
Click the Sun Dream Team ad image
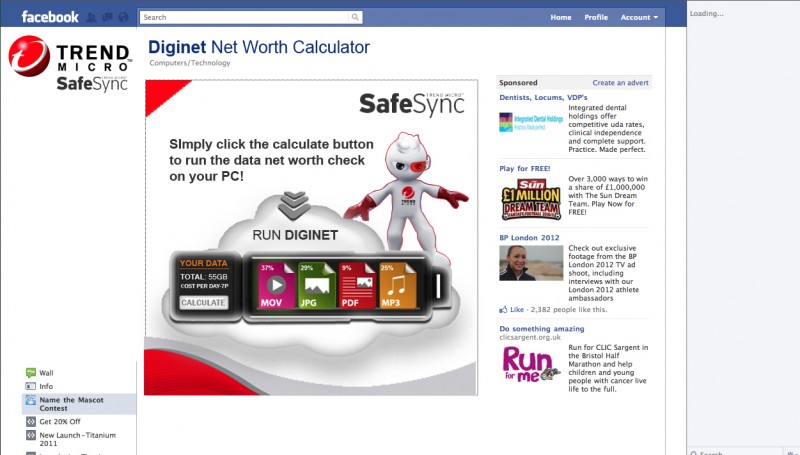coord(531,199)
